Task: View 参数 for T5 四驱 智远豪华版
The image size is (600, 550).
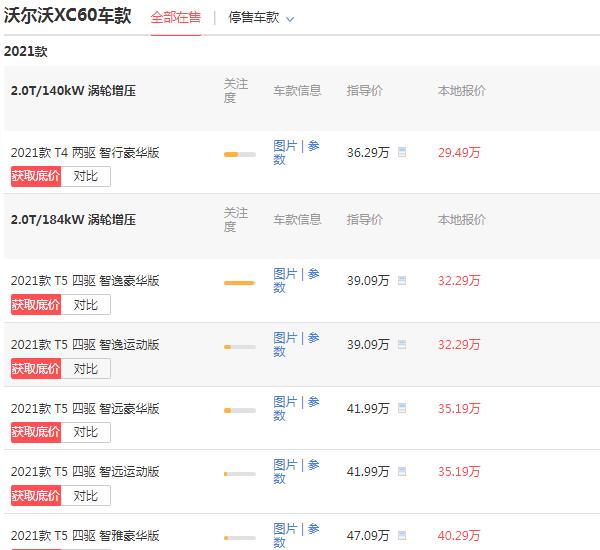Action: point(296,408)
